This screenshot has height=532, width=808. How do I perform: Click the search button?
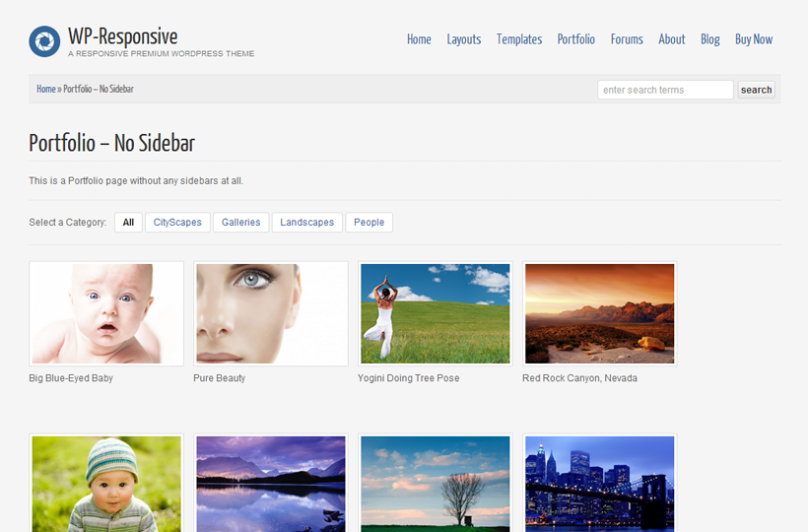756,90
